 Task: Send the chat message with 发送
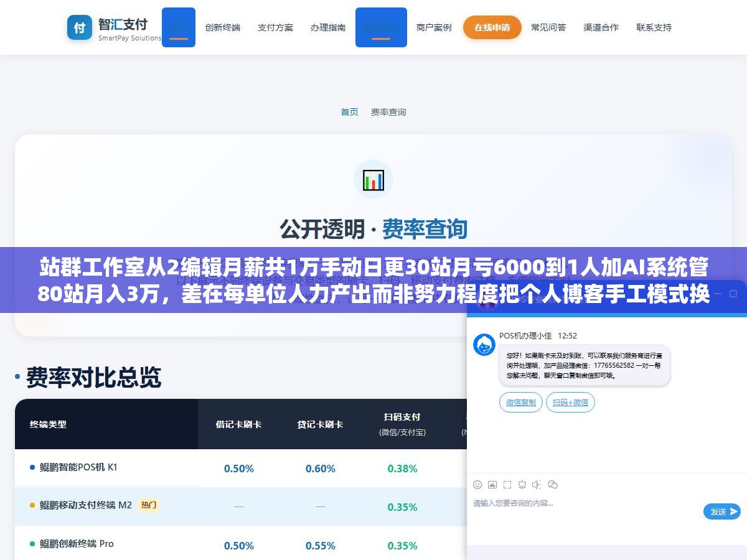pos(722,511)
